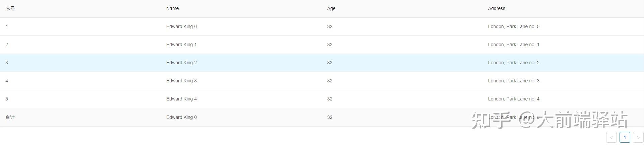Go to previous page arrow
Screen dimensions: 644x146
(x=611, y=137)
